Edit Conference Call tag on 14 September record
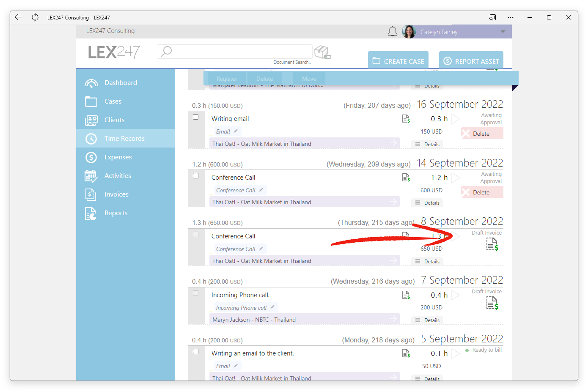 (x=261, y=190)
